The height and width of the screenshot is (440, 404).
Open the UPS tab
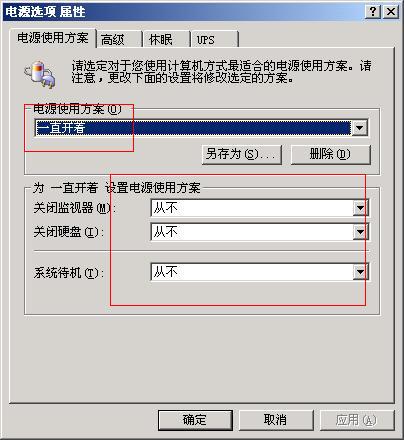[215, 40]
